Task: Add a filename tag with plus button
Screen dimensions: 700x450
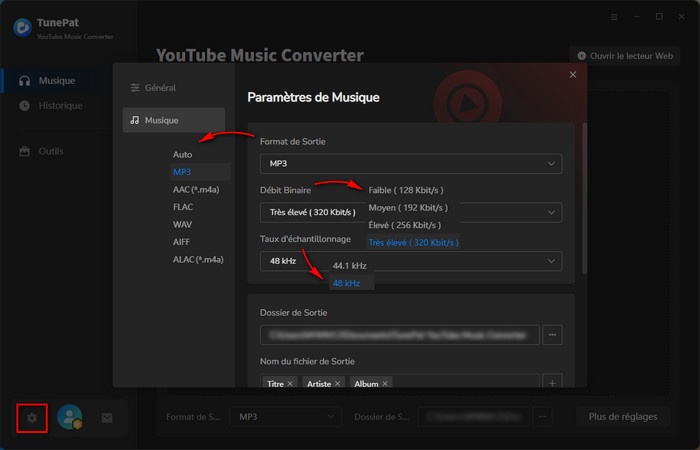Action: pos(552,383)
